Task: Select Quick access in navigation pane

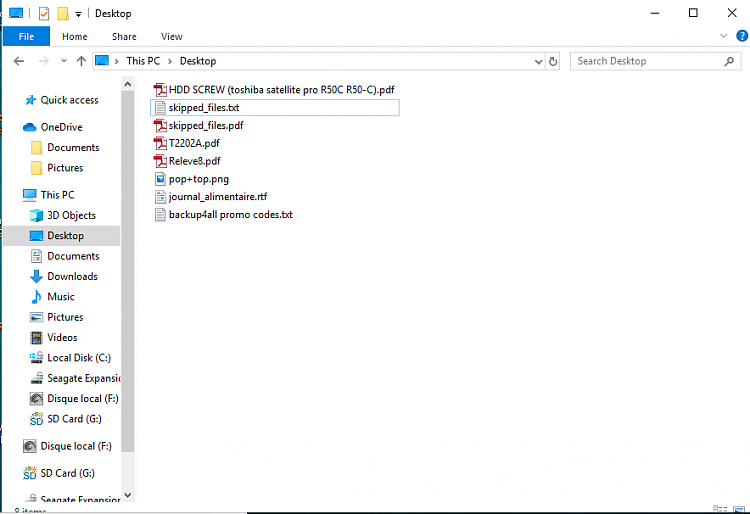Action: tap(62, 100)
